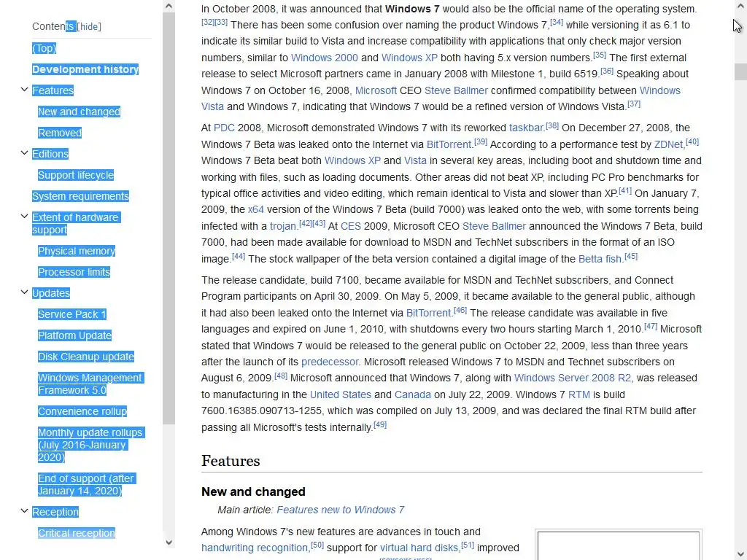Go to Windows Management Framework 5.0 entry
747x560 pixels.
[90, 384]
